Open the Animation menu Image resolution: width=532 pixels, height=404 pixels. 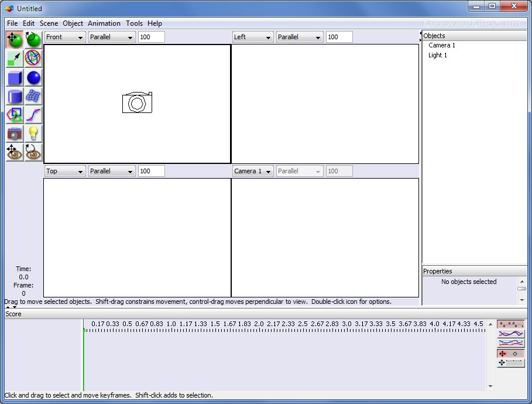[104, 23]
